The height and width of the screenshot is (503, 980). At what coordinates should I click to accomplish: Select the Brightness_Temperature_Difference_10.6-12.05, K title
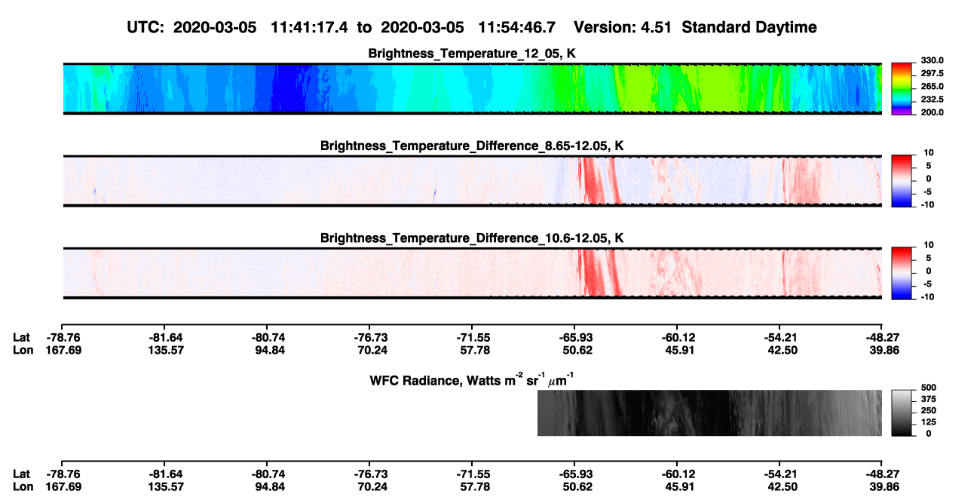point(472,238)
